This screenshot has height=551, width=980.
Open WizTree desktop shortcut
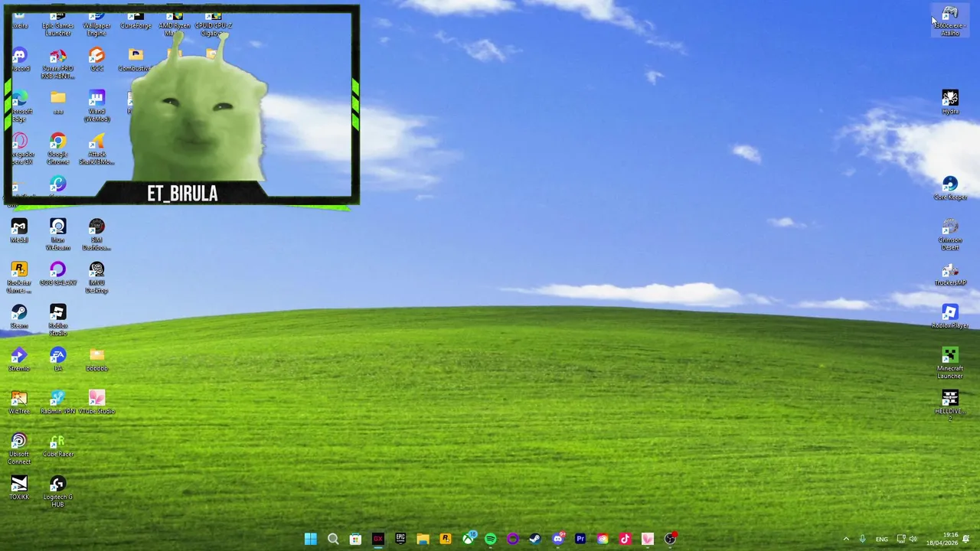click(19, 403)
